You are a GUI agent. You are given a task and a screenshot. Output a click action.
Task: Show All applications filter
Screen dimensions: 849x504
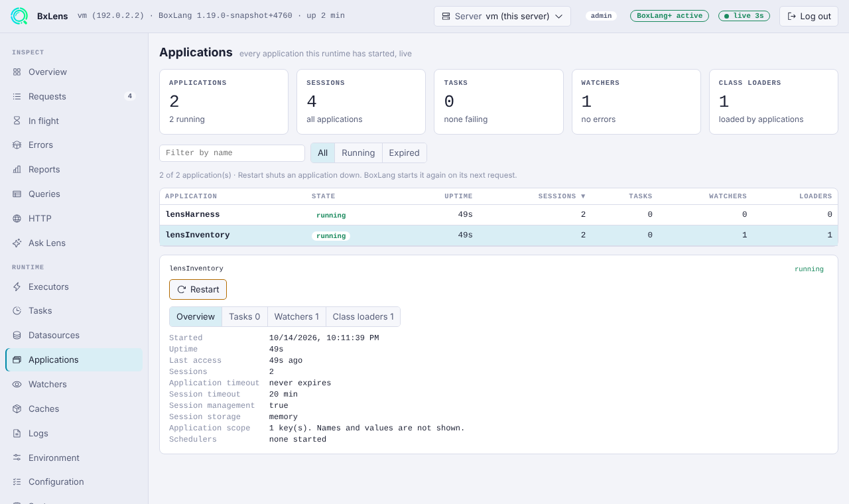[322, 153]
